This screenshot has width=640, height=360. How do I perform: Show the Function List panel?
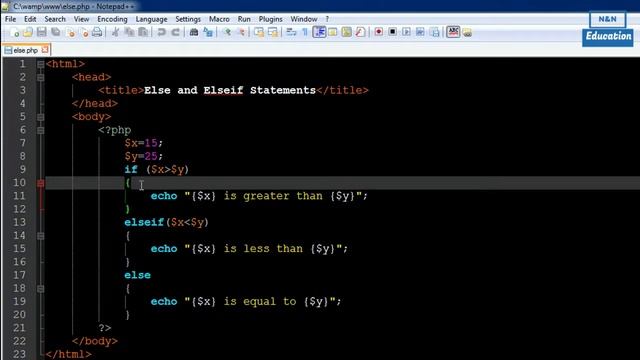click(360, 32)
